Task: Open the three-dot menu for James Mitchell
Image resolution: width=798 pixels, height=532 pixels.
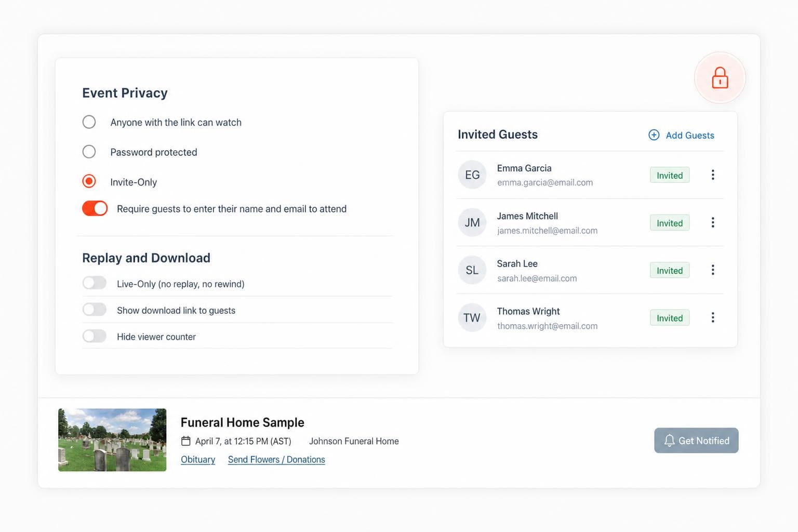Action: click(713, 222)
